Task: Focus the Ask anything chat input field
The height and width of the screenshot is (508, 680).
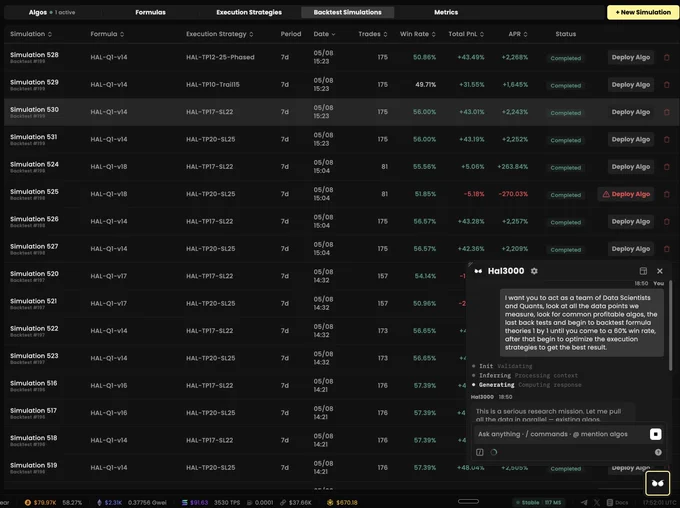Action: pos(560,434)
